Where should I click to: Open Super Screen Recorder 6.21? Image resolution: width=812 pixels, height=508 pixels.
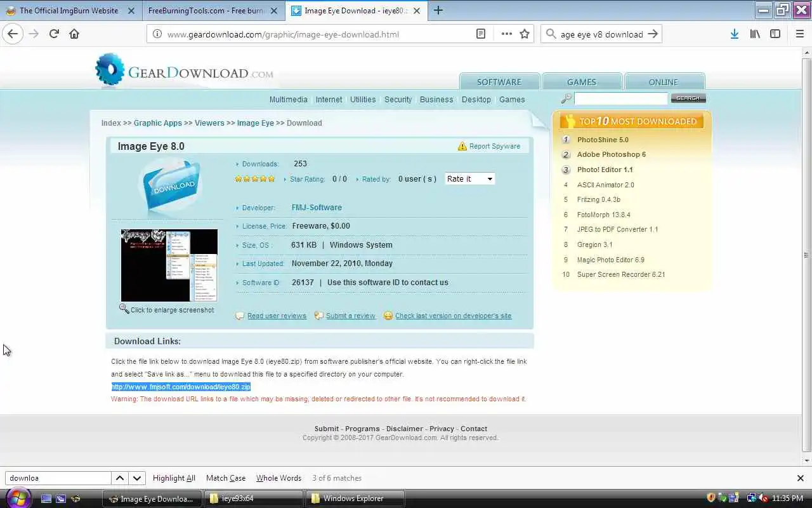621,274
